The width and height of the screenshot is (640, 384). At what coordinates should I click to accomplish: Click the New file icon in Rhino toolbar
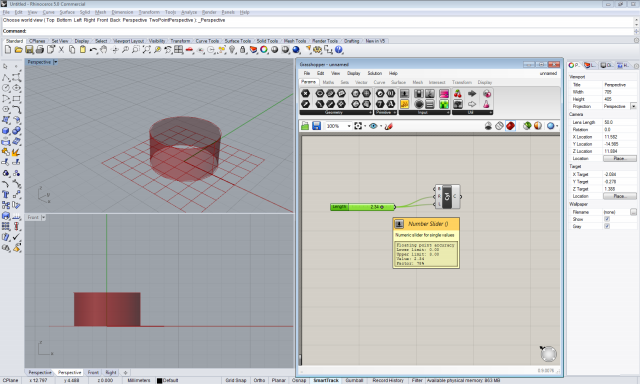click(8, 49)
